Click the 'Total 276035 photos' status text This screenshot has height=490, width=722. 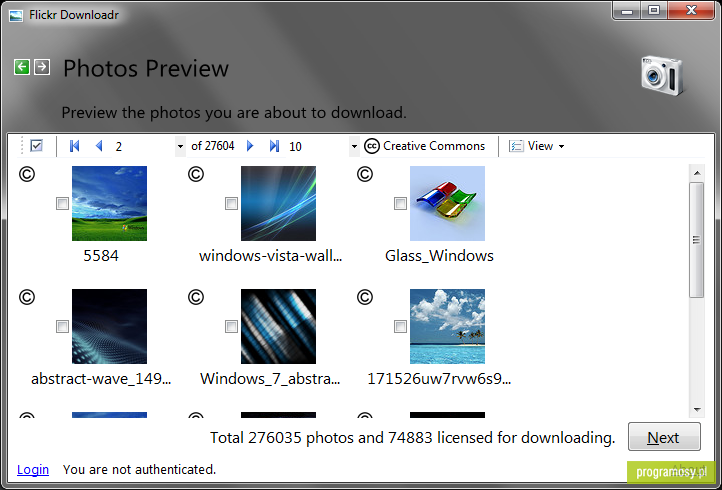[412, 437]
